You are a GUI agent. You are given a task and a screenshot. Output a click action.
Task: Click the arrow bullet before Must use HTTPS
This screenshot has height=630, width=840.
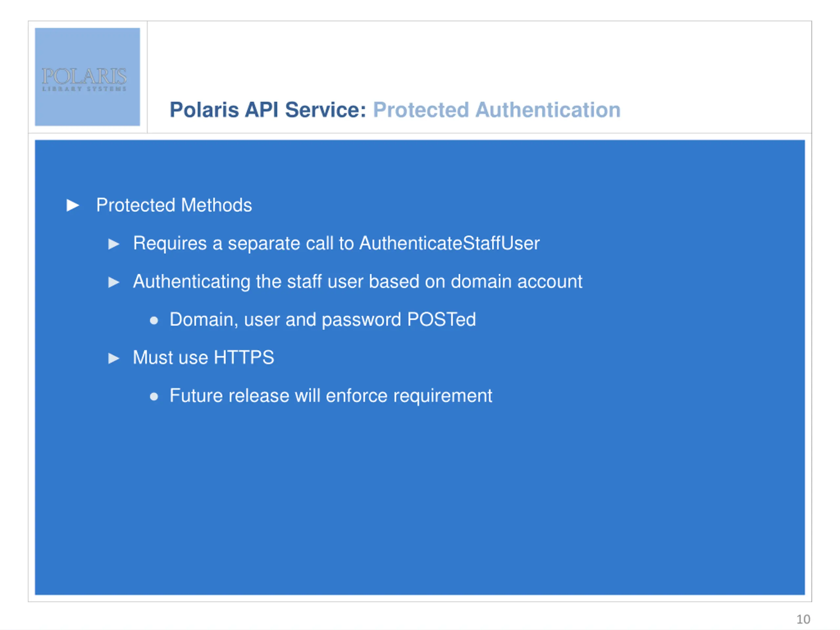pos(114,358)
